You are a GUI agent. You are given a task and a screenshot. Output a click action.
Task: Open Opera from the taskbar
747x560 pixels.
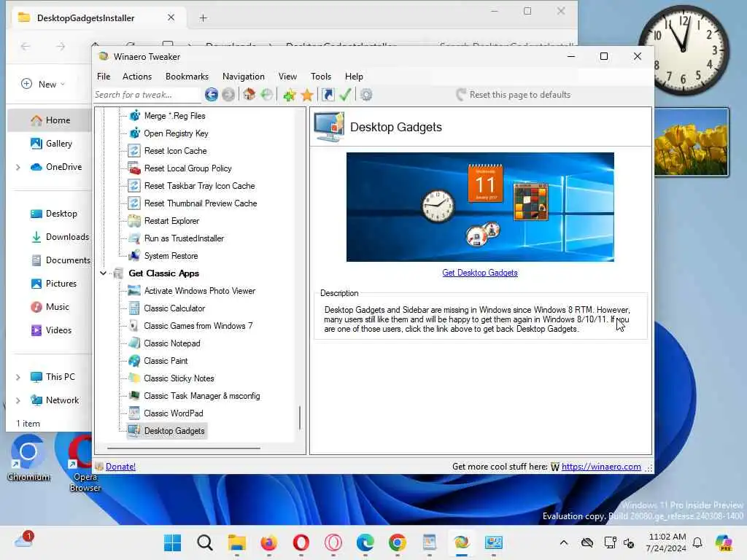point(301,542)
